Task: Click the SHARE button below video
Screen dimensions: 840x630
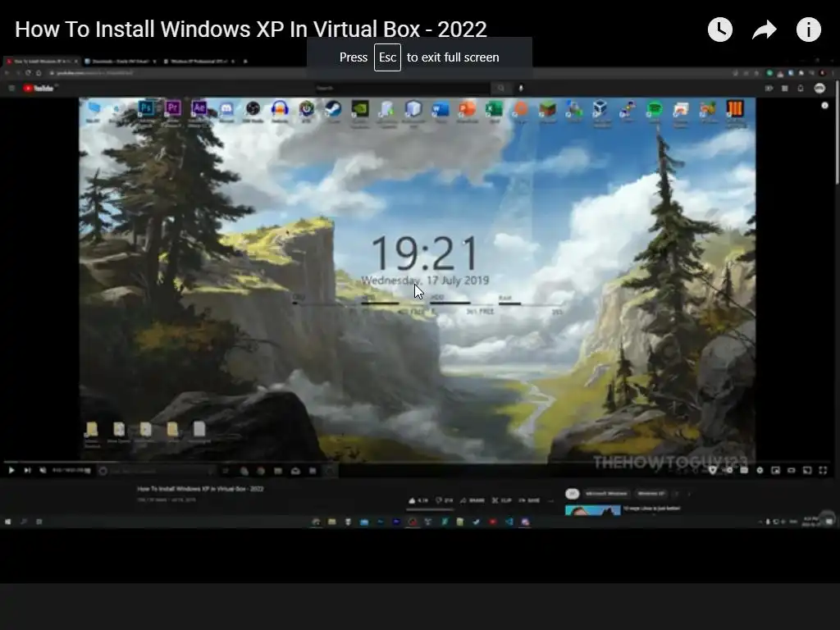Action: click(472, 500)
